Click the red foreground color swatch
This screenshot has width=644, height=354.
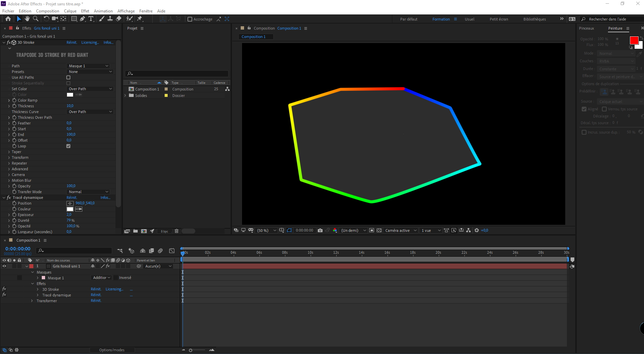[634, 40]
